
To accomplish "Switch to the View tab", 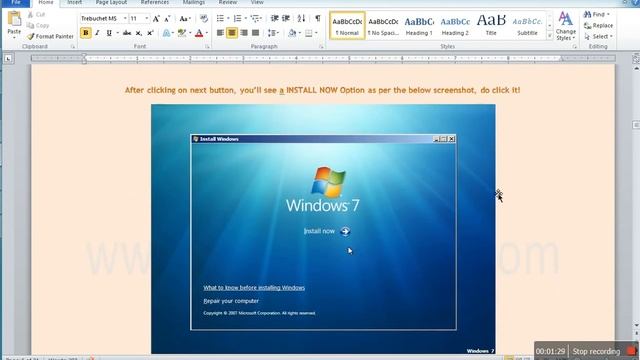I will click(257, 2).
